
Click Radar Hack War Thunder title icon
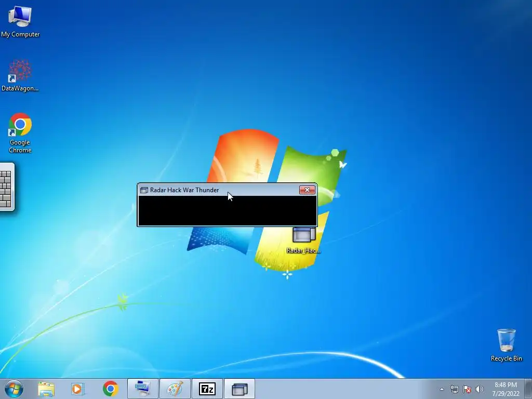pos(144,190)
